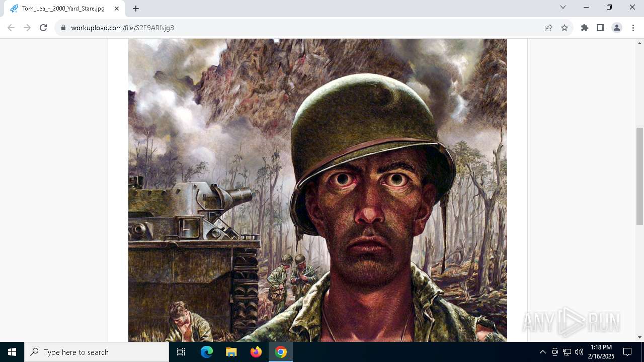Select the Tom_Lea_-_2000_Yard_Stare.jpg tab
Screen dimensions: 644x362
coord(64,9)
